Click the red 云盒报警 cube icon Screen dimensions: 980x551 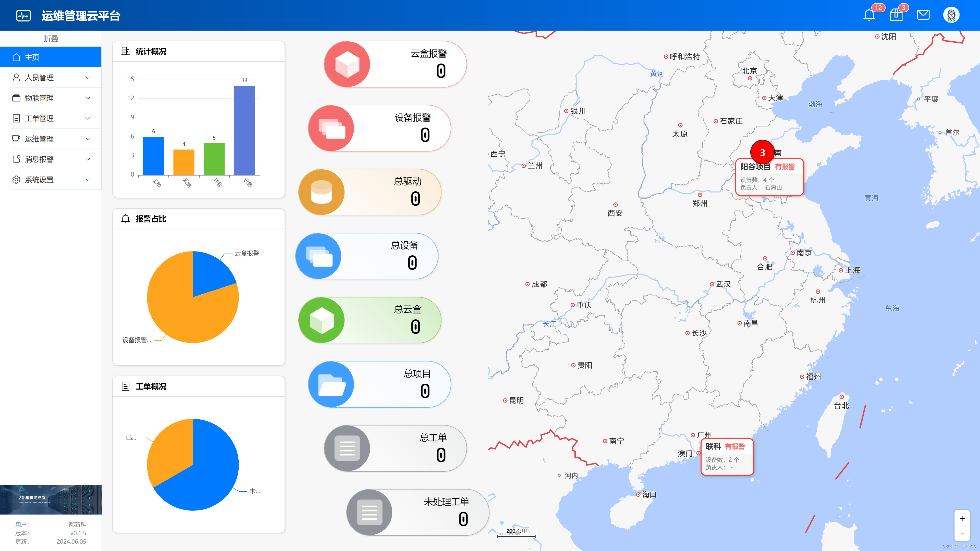point(347,64)
